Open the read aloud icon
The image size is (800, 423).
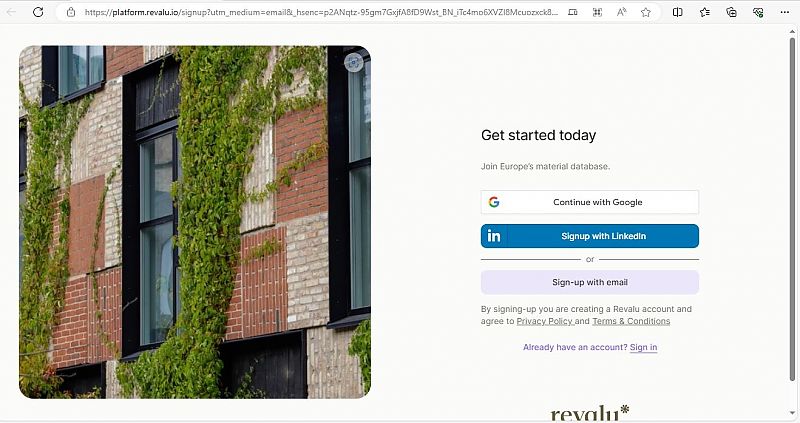tap(621, 12)
